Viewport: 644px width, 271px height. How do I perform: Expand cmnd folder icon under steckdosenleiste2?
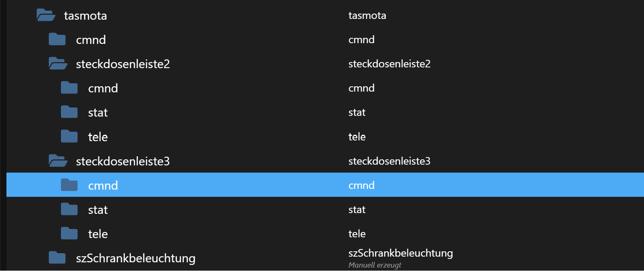(69, 88)
